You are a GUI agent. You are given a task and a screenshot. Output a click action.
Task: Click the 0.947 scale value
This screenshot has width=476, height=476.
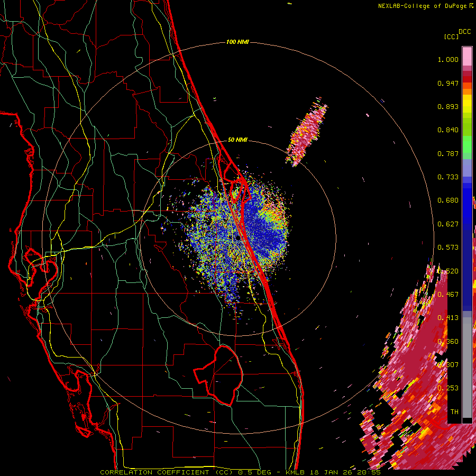448,83
